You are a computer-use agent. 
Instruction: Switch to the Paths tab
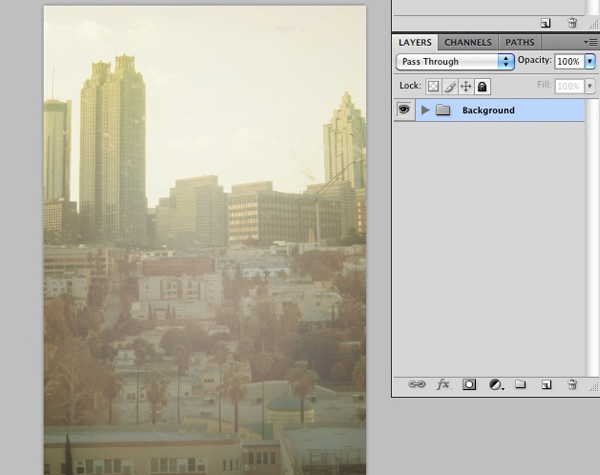[x=519, y=42]
